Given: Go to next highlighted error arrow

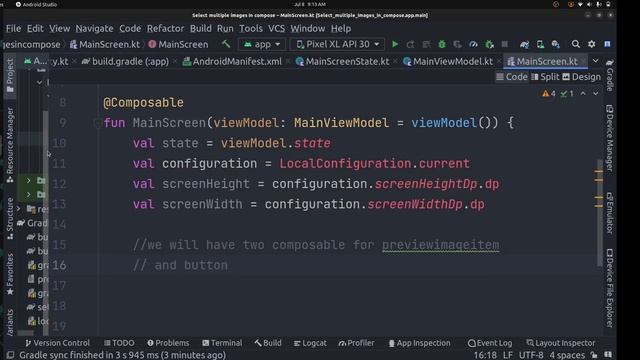Looking at the screenshot, I should [x=596, y=93].
